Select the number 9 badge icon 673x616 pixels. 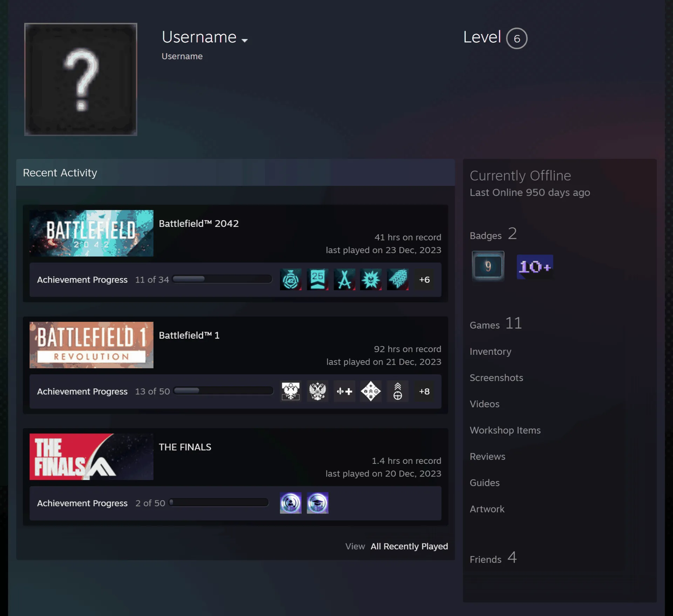click(x=488, y=266)
